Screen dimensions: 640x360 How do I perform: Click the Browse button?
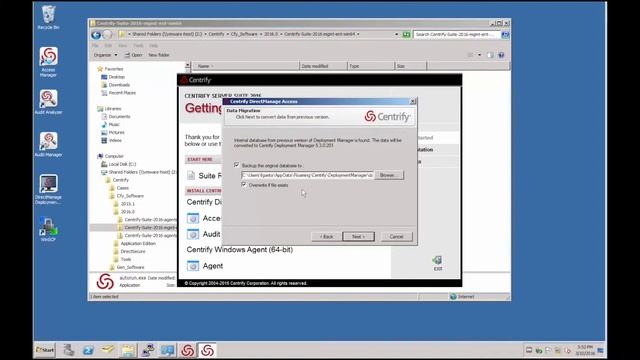coord(389,175)
